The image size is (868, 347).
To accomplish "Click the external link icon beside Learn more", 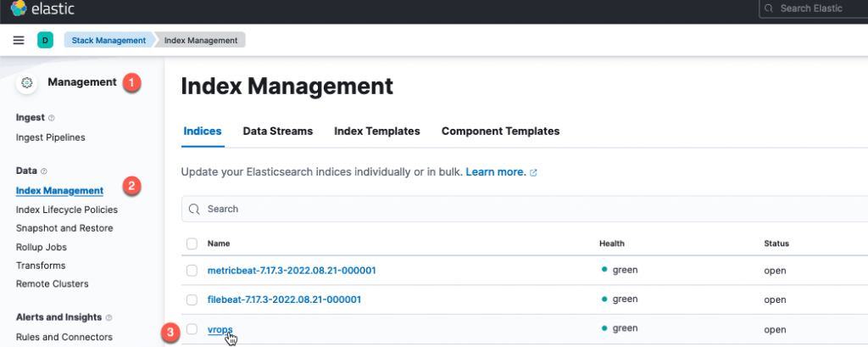I will [x=534, y=173].
